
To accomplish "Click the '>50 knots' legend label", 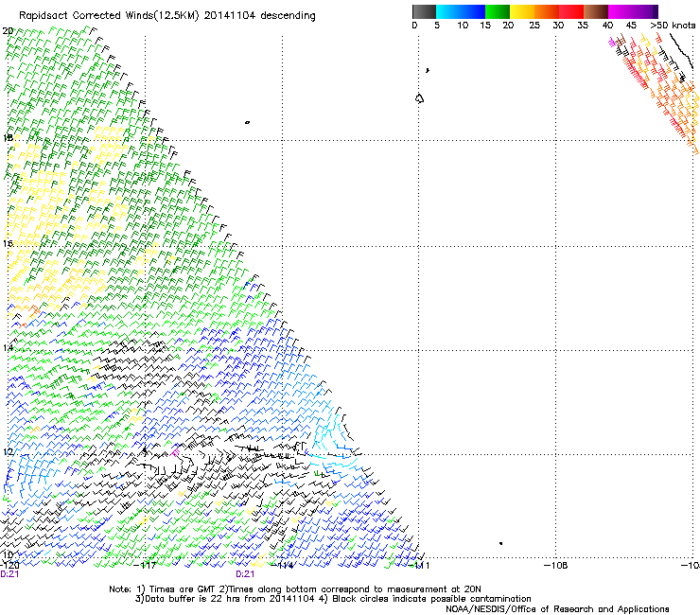I will click(673, 26).
